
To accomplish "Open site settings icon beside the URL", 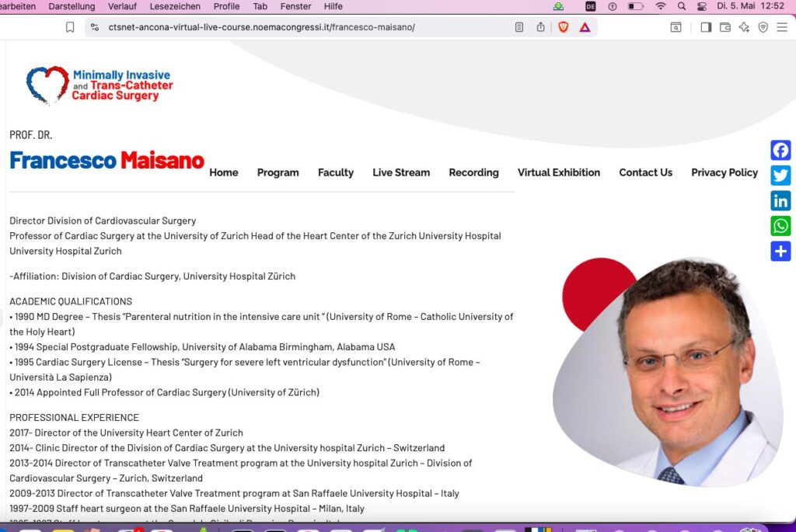I will point(94,27).
